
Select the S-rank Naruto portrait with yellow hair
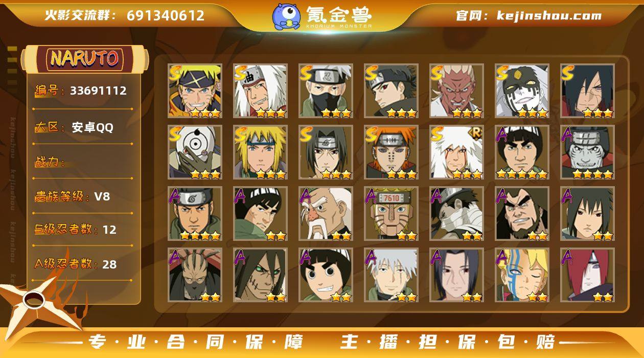[x=195, y=91]
